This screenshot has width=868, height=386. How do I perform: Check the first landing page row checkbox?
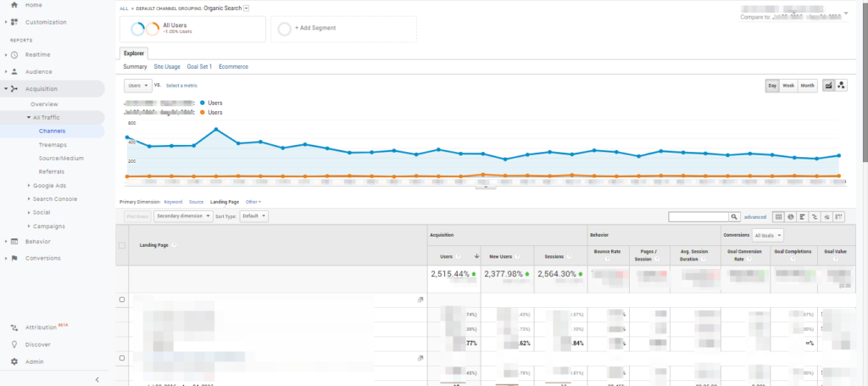point(122,299)
